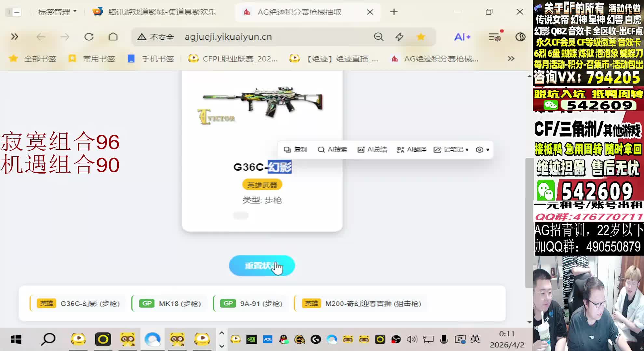Open the AI+ assistant icon

tap(462, 37)
